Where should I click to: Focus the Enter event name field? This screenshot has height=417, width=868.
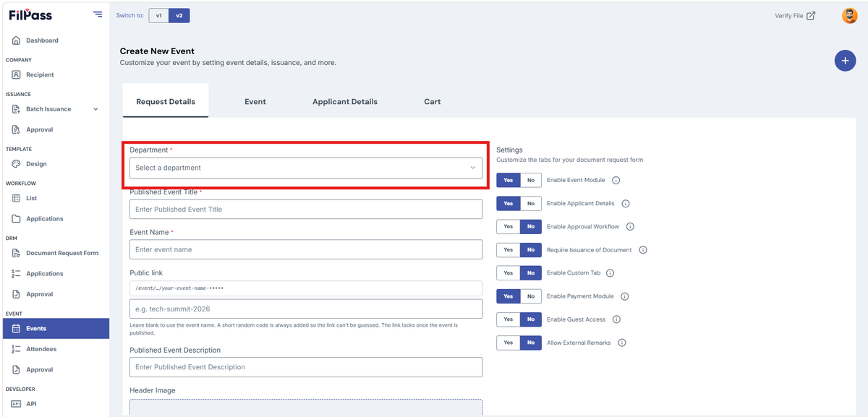(x=306, y=249)
